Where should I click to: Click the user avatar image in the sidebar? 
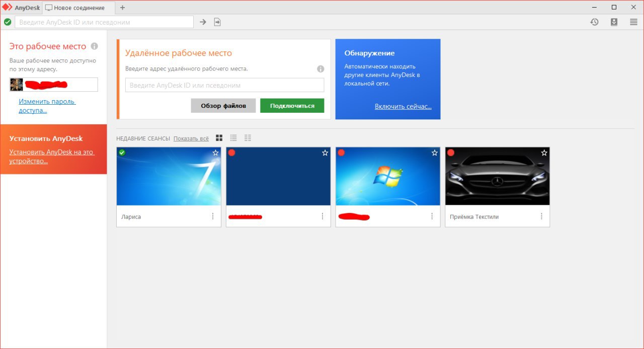pyautogui.click(x=16, y=85)
